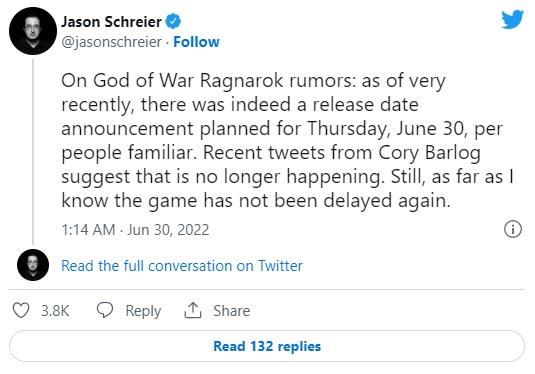The height and width of the screenshot is (374, 535).
Task: Open the @jasonschreier handle
Action: click(111, 42)
